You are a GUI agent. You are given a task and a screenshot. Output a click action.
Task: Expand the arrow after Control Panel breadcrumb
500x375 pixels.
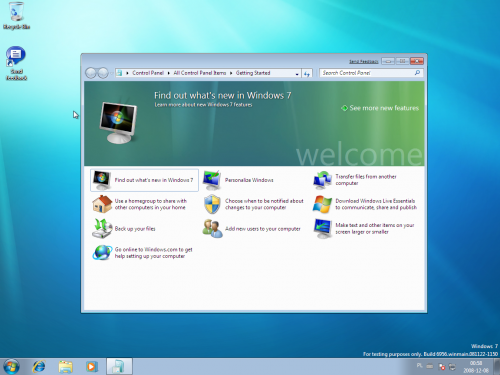click(x=168, y=73)
